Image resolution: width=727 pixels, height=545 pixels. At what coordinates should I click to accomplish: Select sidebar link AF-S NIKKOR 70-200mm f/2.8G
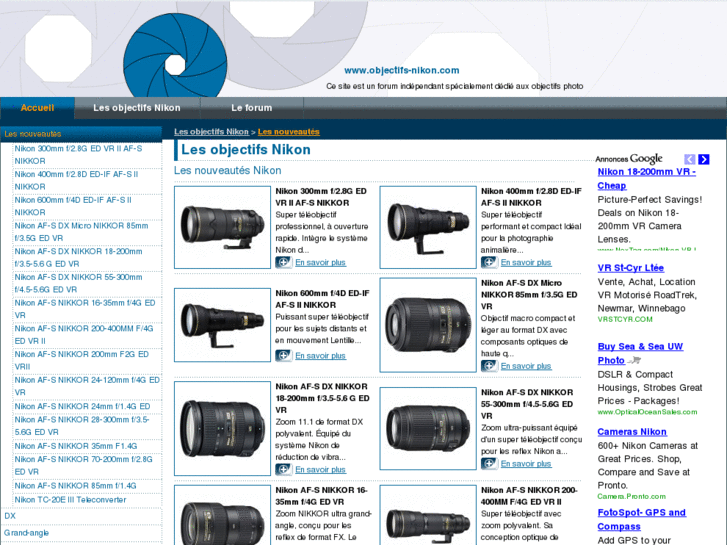click(83, 465)
